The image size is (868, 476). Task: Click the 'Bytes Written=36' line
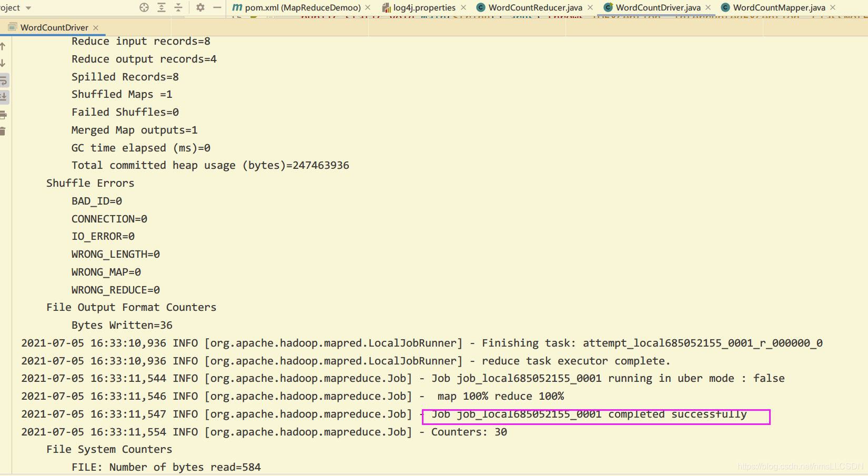click(x=122, y=326)
